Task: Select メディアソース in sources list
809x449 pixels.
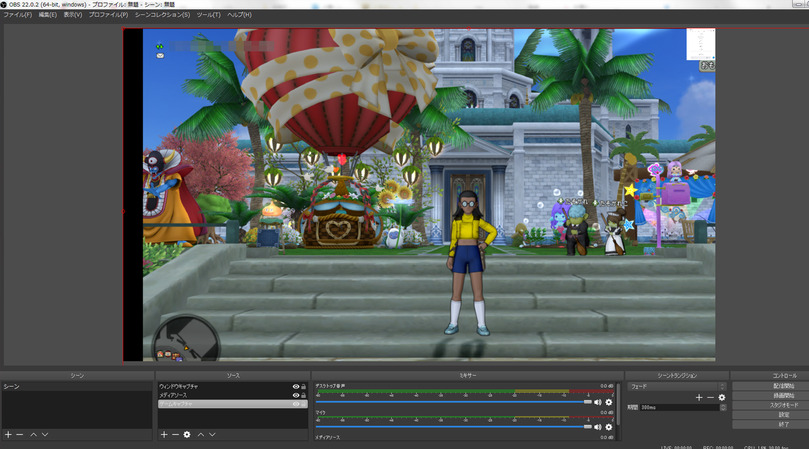Action: click(232, 395)
